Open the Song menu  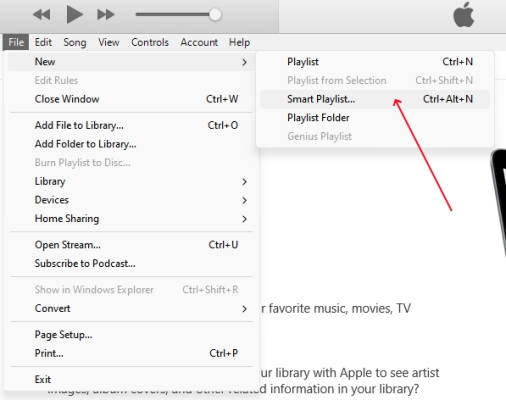coord(75,42)
